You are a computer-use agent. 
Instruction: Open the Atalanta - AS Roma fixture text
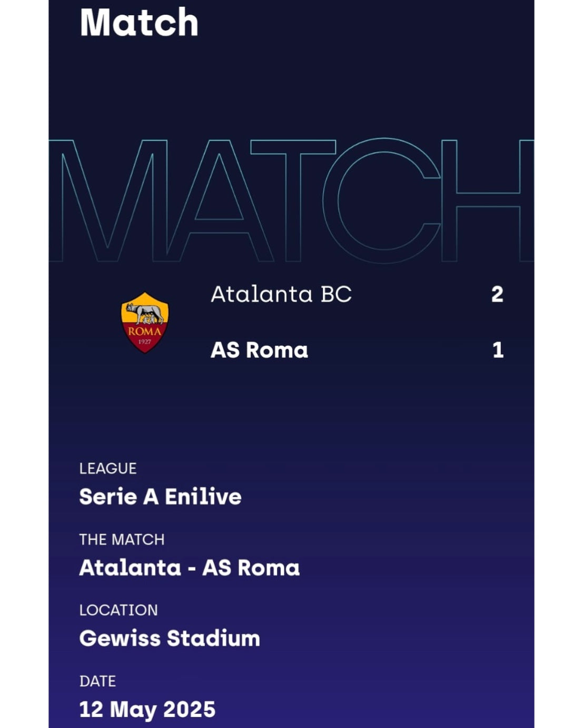point(189,567)
